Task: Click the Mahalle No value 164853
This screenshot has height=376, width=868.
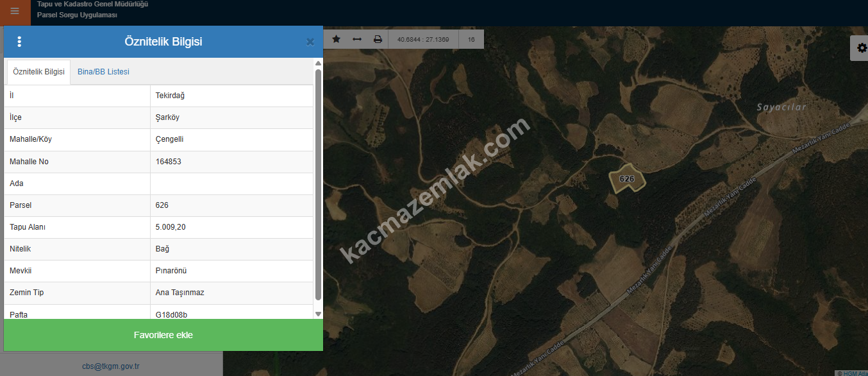Action: point(169,162)
